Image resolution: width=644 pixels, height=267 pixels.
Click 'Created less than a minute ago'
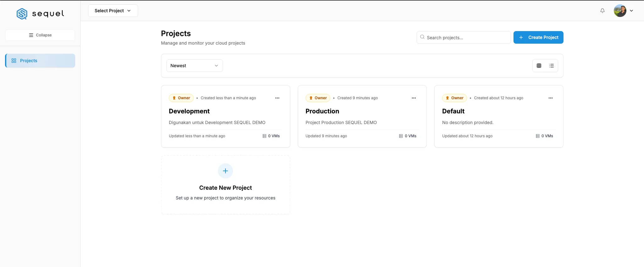coord(228,98)
